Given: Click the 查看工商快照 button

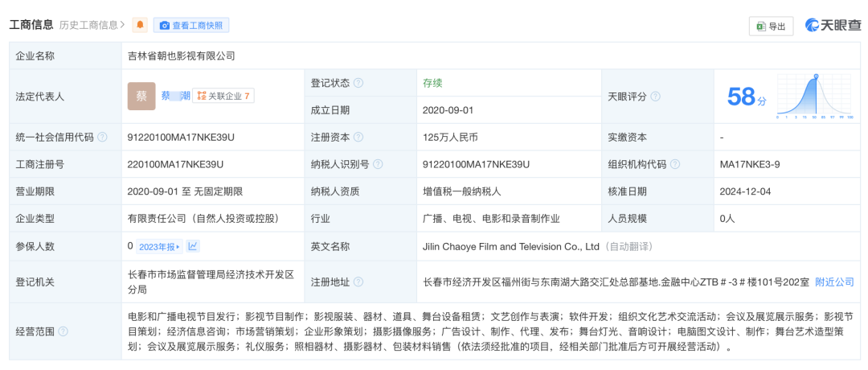Looking at the screenshot, I should tap(192, 26).
